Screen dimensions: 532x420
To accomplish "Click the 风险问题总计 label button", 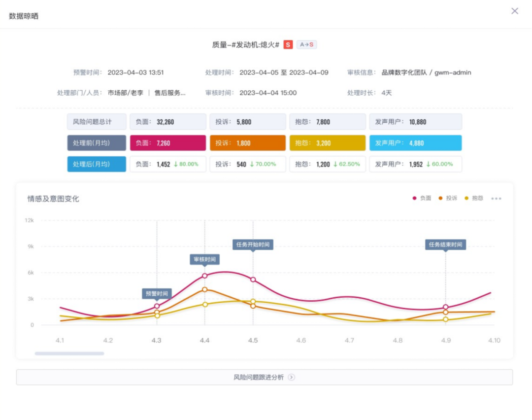I will click(97, 122).
